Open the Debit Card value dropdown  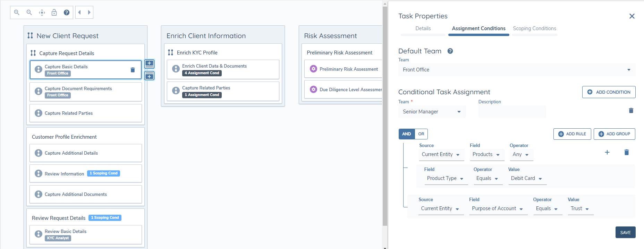(526, 178)
